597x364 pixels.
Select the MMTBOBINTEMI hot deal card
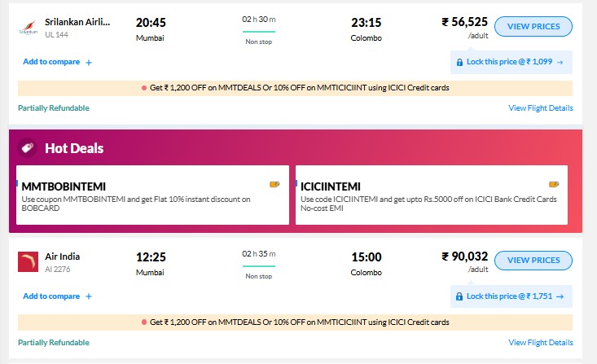pos(152,195)
